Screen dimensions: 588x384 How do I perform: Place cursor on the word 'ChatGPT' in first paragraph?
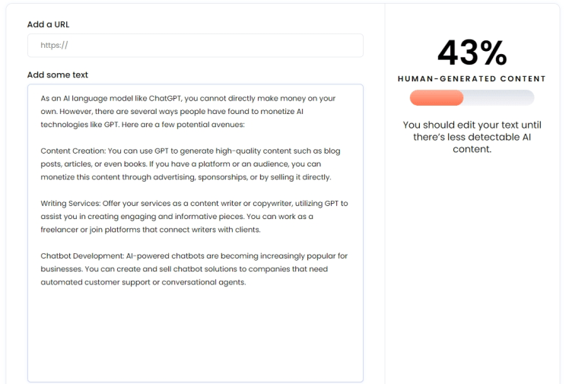165,98
